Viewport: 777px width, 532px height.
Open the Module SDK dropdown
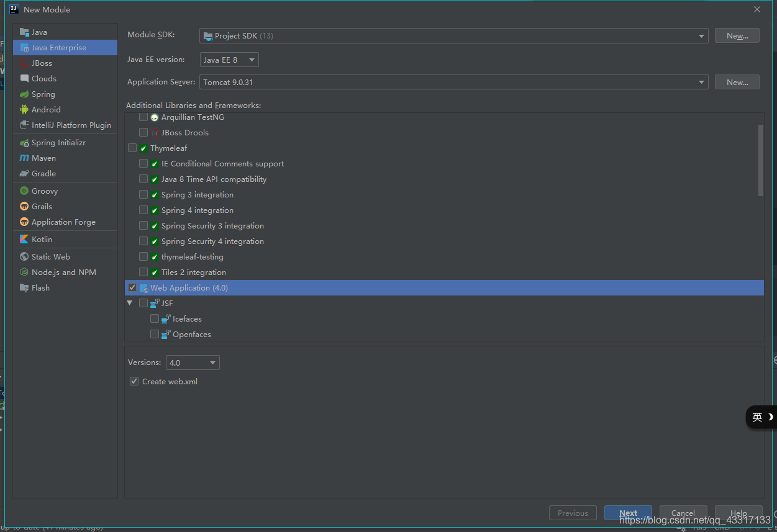[454, 36]
